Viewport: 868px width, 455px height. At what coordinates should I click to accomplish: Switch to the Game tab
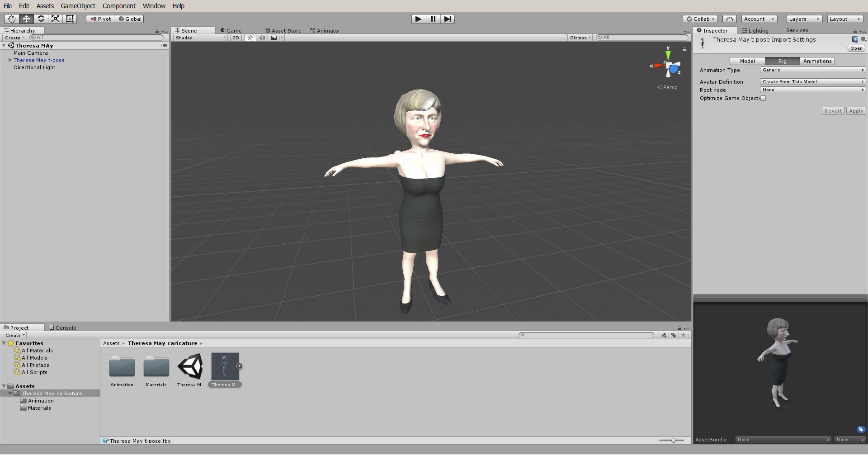[x=231, y=30]
